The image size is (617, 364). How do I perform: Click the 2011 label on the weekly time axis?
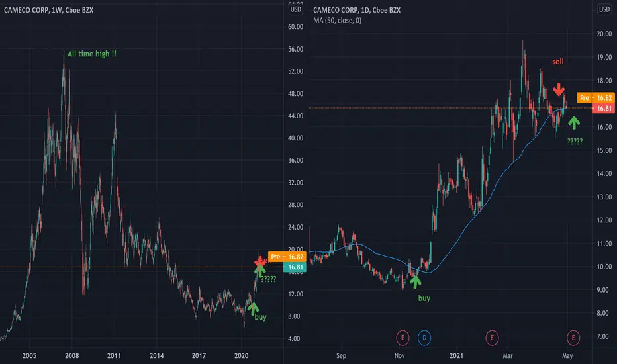point(114,356)
